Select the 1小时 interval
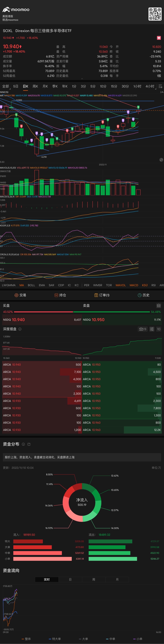This screenshot has width=164, height=644. tap(137, 86)
